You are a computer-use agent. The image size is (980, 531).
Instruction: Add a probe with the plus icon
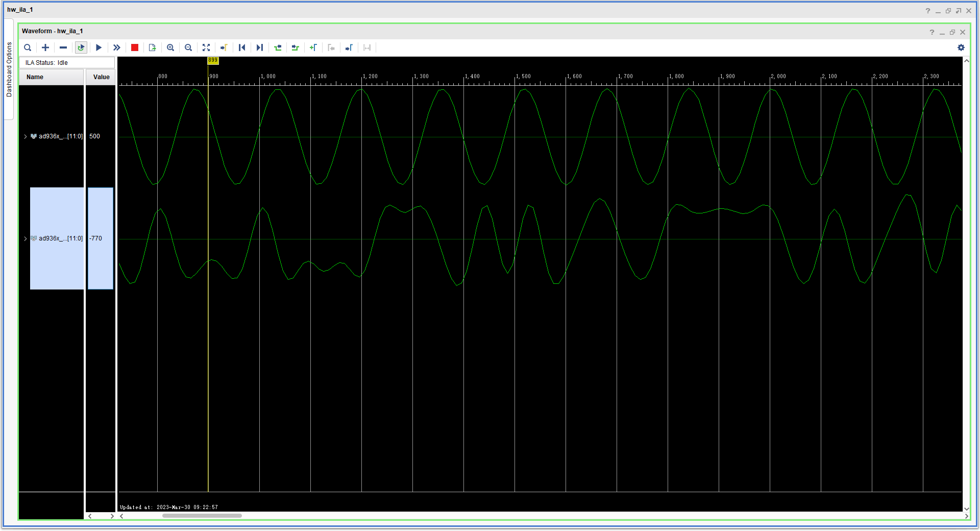coord(45,47)
